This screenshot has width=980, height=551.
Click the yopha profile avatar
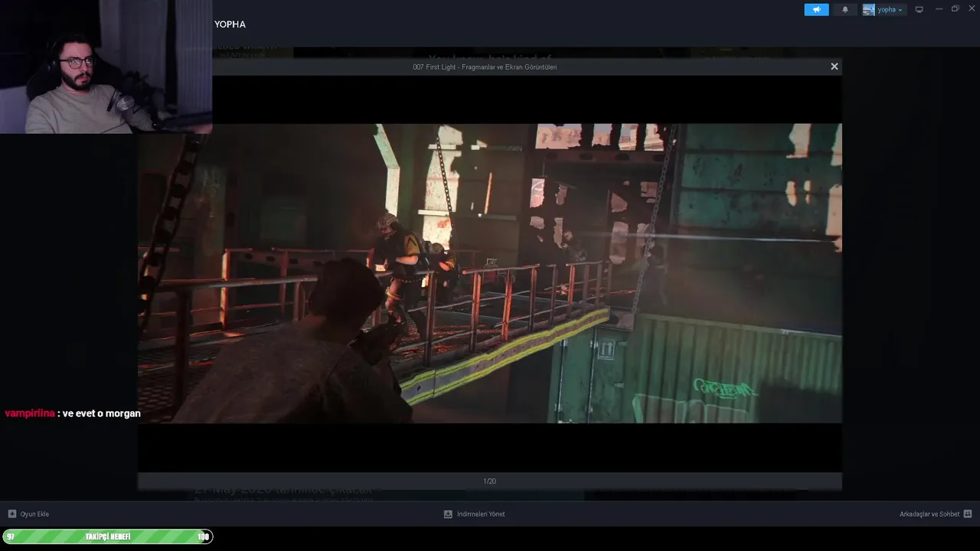(x=868, y=10)
